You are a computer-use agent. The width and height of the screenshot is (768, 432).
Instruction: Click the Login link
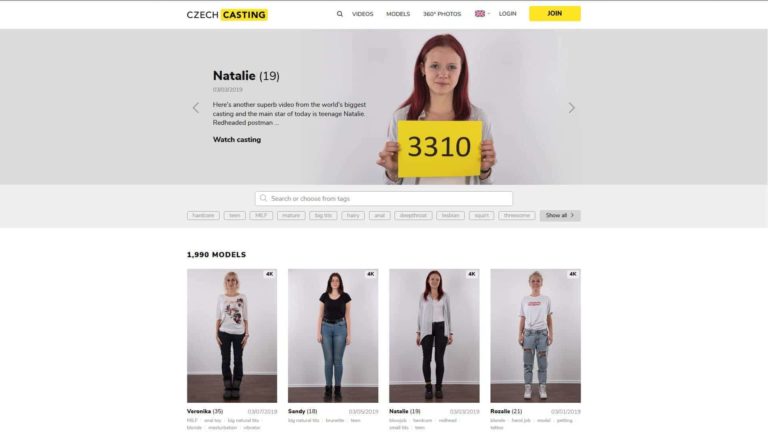pyautogui.click(x=507, y=14)
